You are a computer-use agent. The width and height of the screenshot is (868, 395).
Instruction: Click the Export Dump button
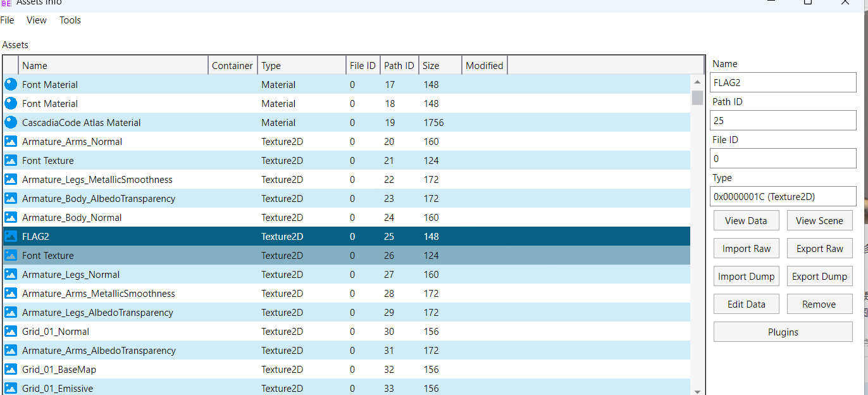tap(820, 276)
